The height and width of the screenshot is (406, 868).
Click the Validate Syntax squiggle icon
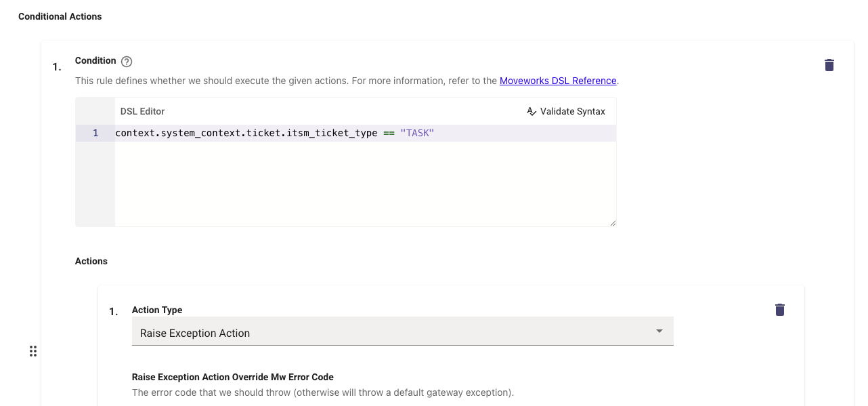tap(531, 111)
